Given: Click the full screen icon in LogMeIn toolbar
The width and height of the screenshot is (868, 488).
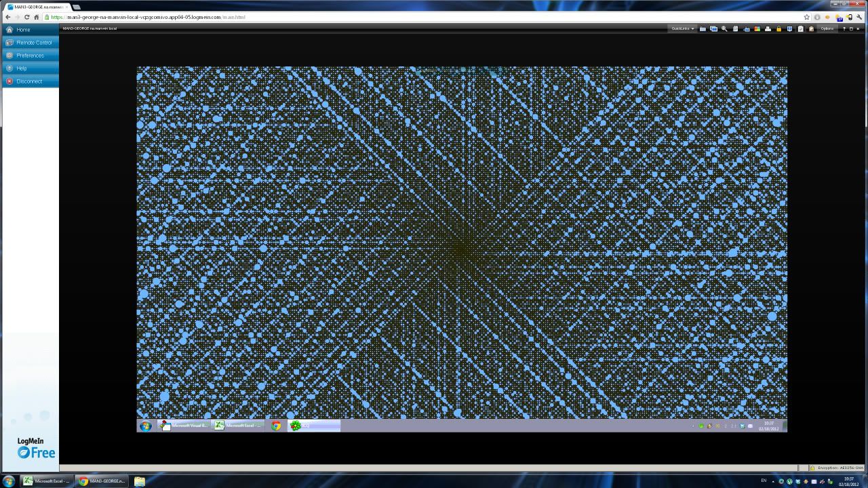Looking at the screenshot, I should (851, 28).
